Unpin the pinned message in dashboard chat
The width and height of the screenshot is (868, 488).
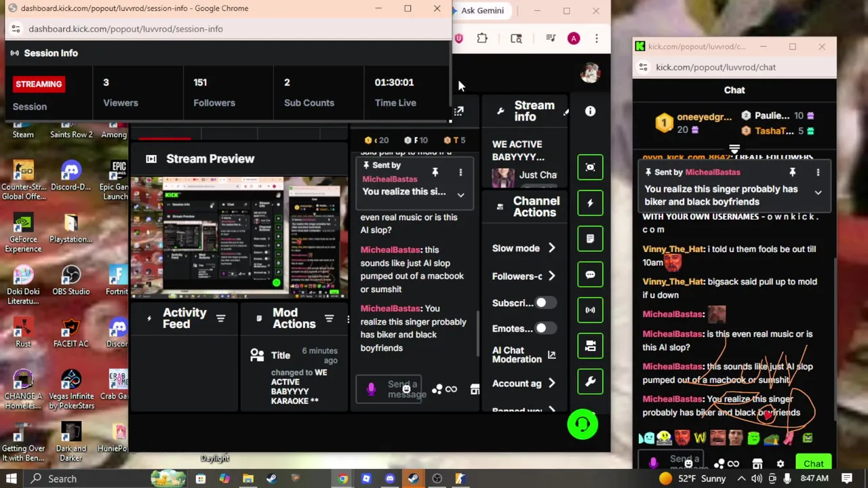pyautogui.click(x=435, y=172)
